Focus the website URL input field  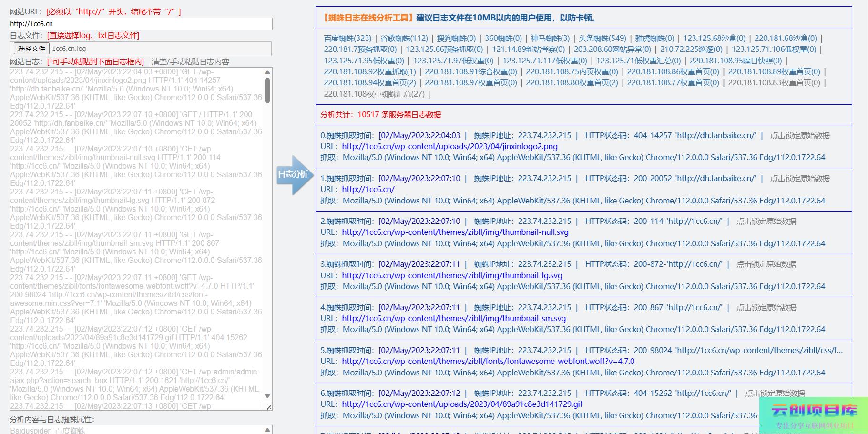point(141,24)
